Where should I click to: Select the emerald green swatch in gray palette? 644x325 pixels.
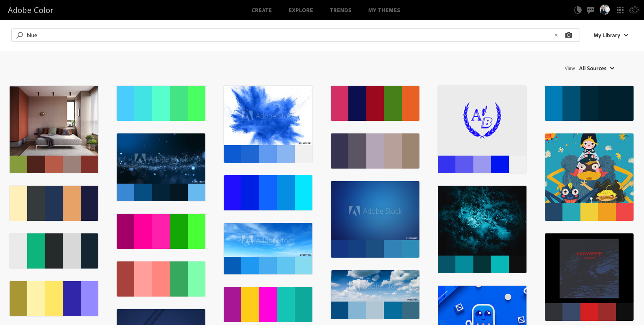pyautogui.click(x=36, y=251)
